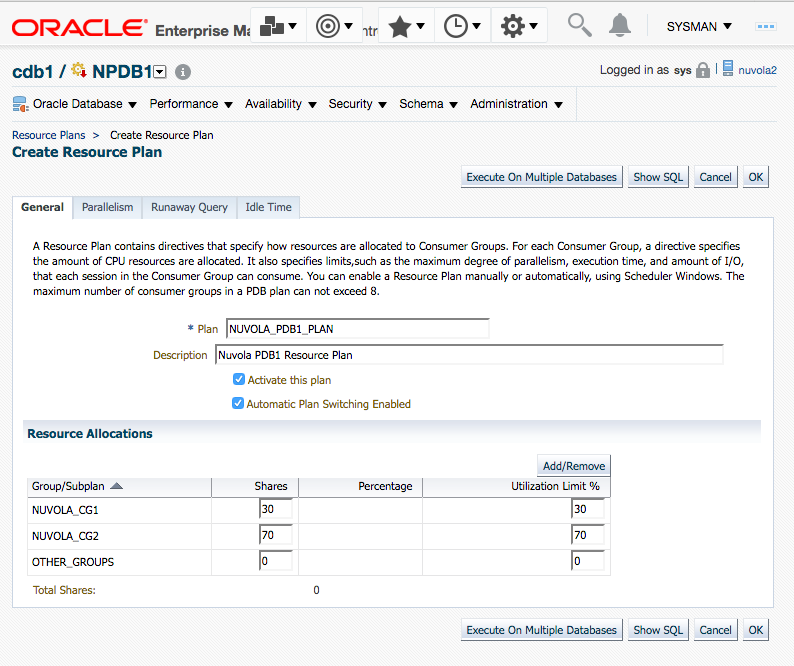This screenshot has width=794, height=666.
Task: Focus the Description field
Action: (469, 355)
